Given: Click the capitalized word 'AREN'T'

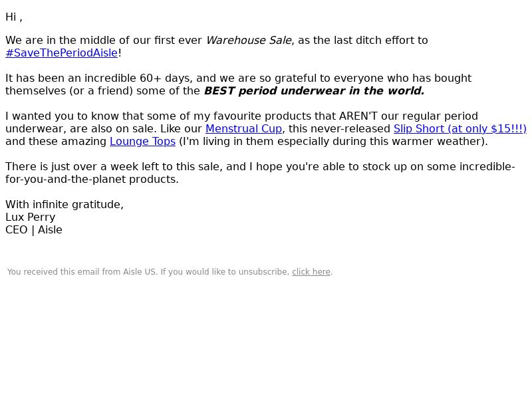Looking at the screenshot, I should point(358,116).
